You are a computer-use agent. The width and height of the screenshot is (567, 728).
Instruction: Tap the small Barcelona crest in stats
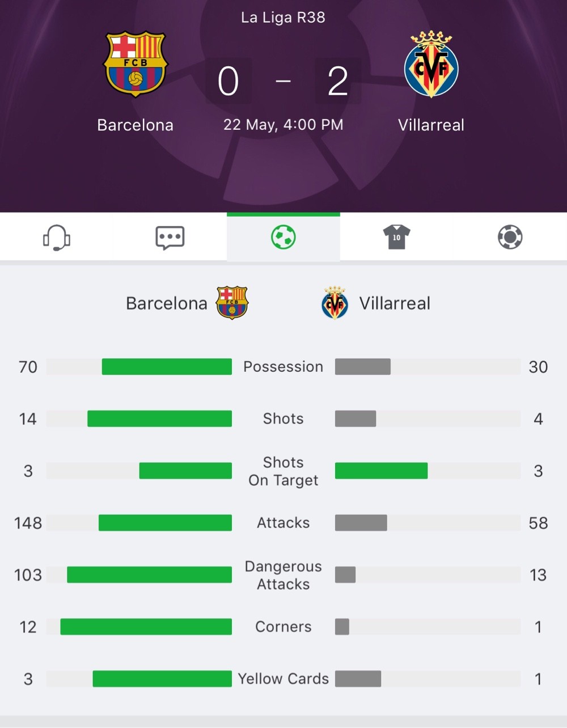(232, 303)
